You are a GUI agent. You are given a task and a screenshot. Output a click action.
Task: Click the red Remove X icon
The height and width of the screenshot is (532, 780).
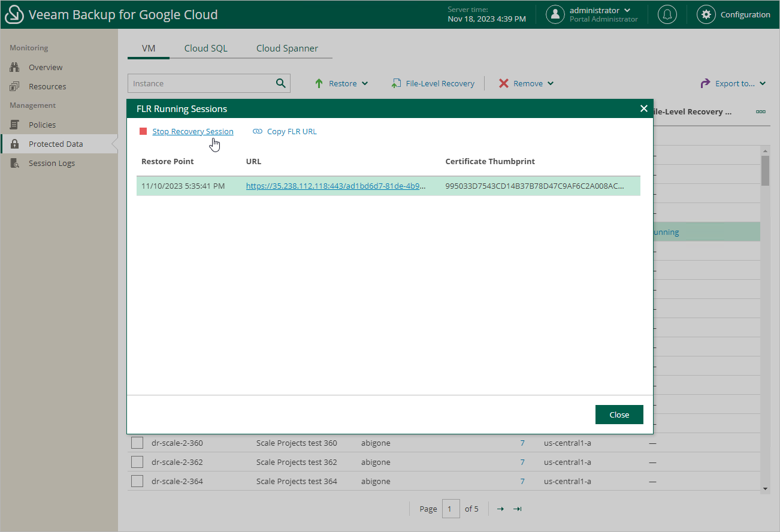coord(504,84)
